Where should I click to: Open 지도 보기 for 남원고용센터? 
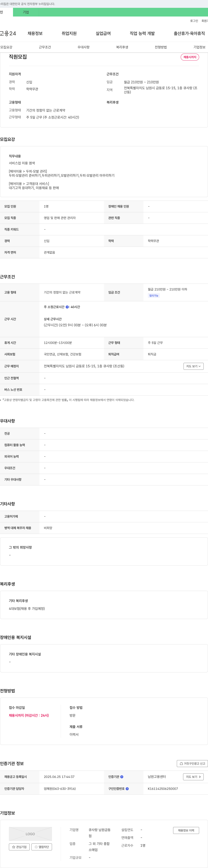[x=193, y=777]
